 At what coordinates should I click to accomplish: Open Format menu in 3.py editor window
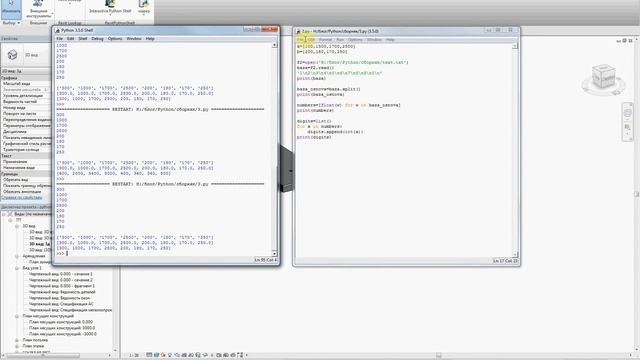pyautogui.click(x=325, y=40)
